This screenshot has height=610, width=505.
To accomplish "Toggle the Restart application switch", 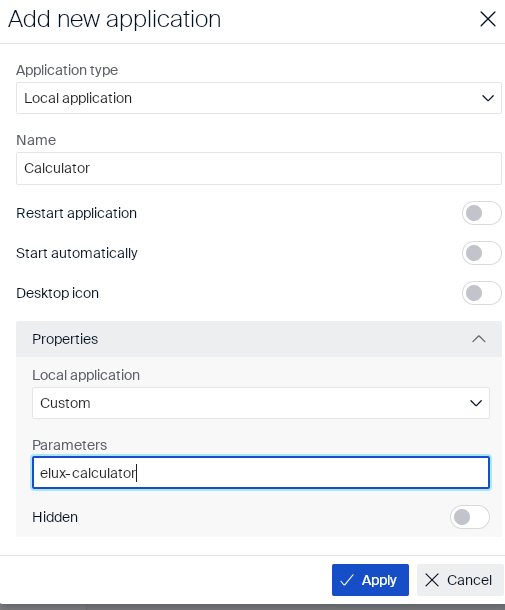I will pyautogui.click(x=482, y=213).
